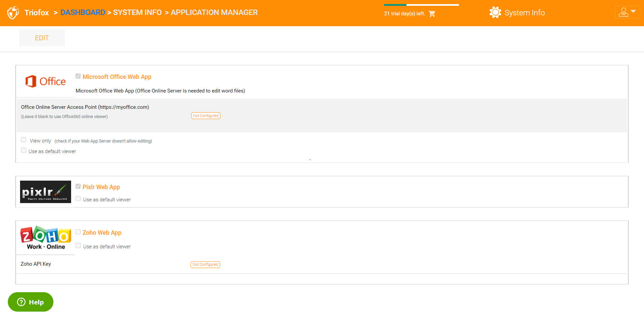Check Zoho 'Use as default viewer'
Viewport: 644px width, 315px height.
coord(78,246)
